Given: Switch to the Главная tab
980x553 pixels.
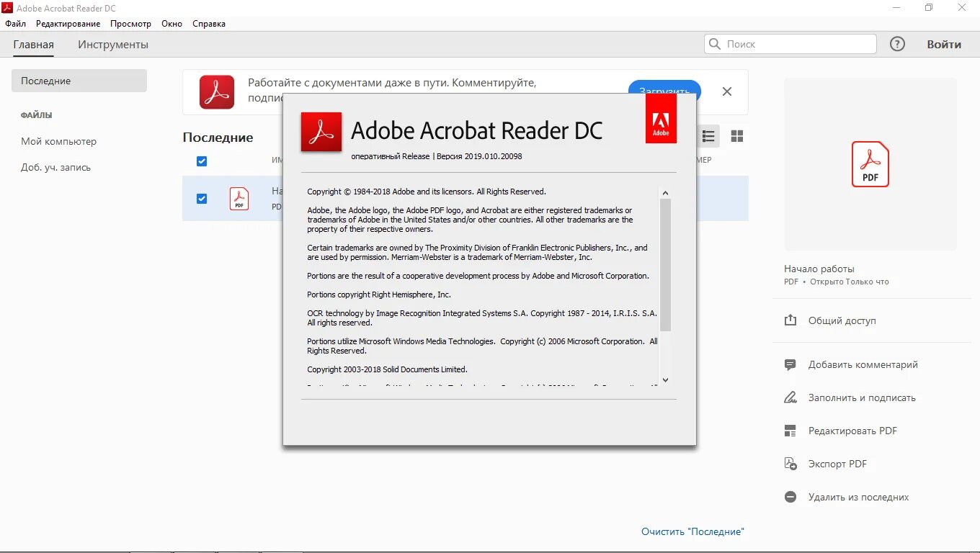Looking at the screenshot, I should (33, 45).
